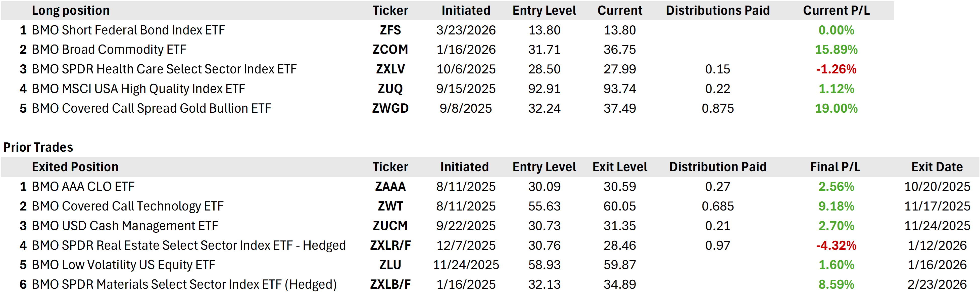The height and width of the screenshot is (295, 980).
Task: Click the Long position column header
Action: (71, 11)
